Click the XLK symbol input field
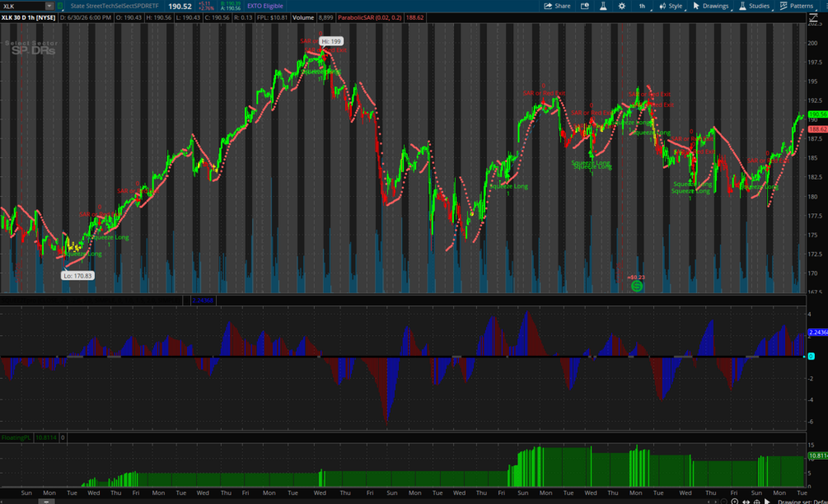The image size is (828, 504). pos(23,6)
